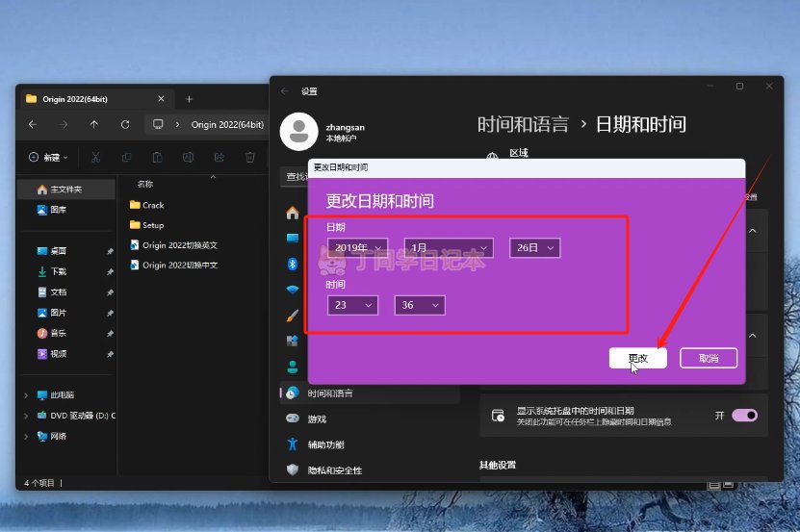Open the hour dropdown showing 23

click(x=352, y=305)
